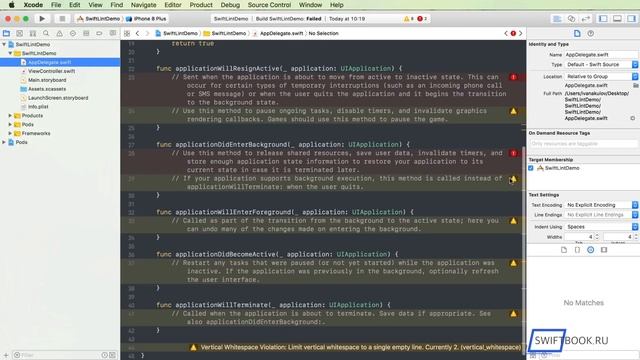Viewport: 640px width, 360px height.
Task: Click the warning marker on line 37
Action: [x=513, y=263]
